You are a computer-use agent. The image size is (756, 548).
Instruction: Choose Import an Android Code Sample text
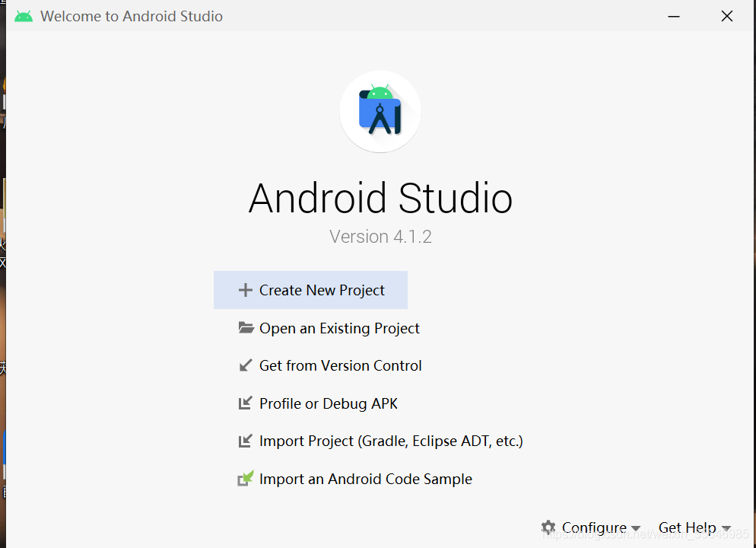(366, 479)
